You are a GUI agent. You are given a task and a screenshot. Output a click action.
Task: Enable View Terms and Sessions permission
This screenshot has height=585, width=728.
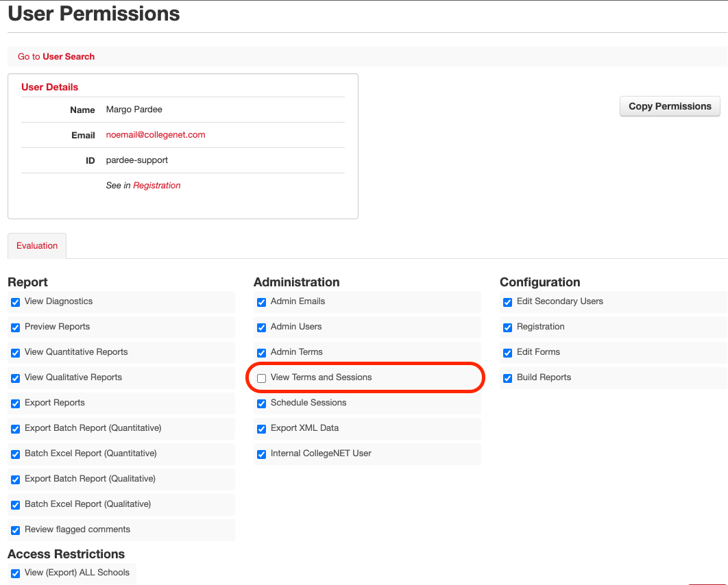261,378
